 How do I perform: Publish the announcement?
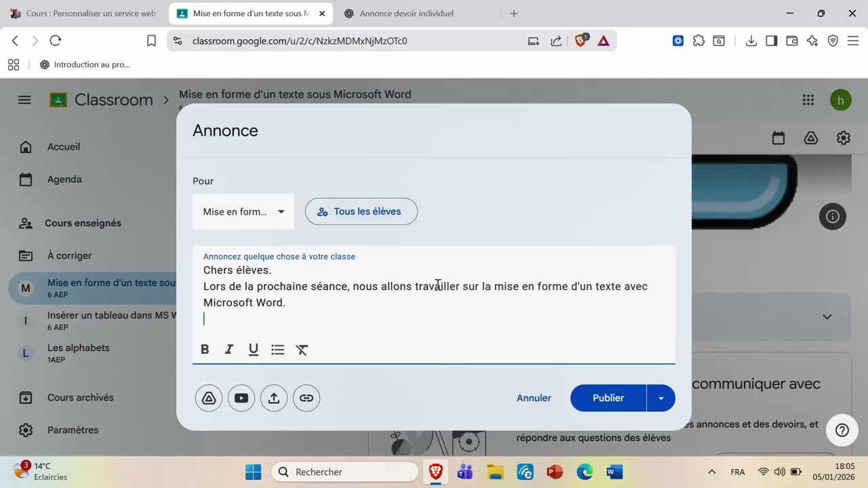(608, 398)
